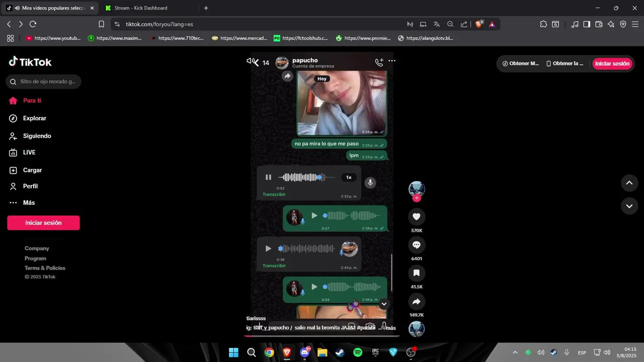Click the Obtener la... app button
This screenshot has width=644, height=362.
[565, 63]
